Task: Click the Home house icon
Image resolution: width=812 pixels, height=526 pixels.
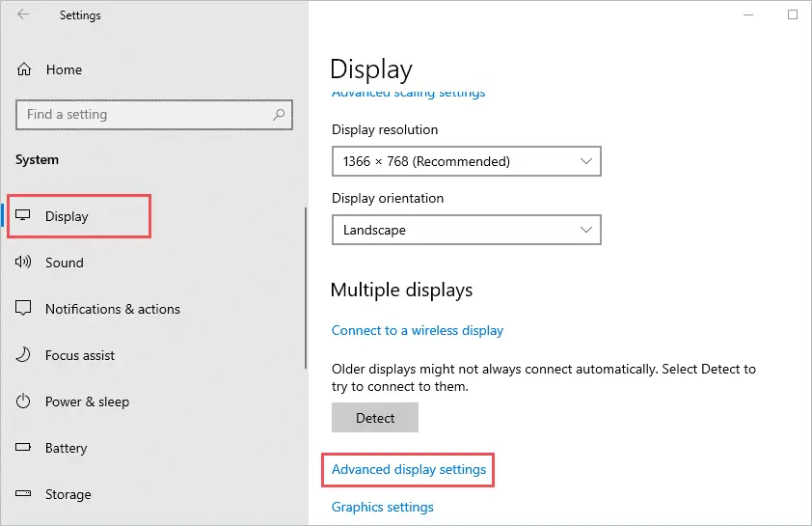Action: tap(24, 69)
